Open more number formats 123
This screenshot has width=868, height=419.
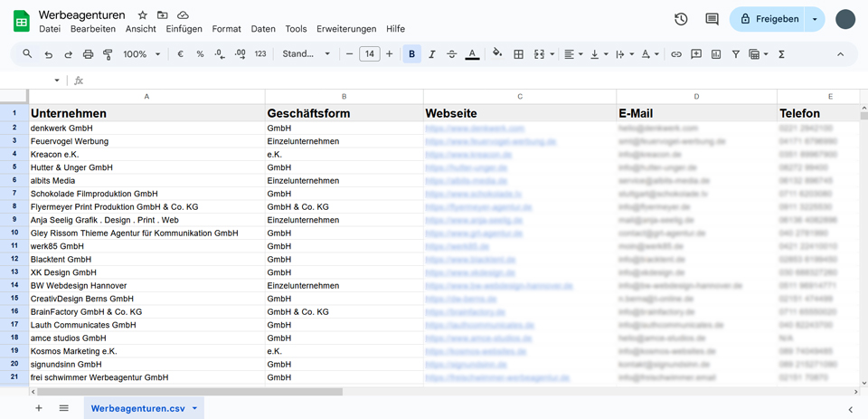click(x=260, y=54)
